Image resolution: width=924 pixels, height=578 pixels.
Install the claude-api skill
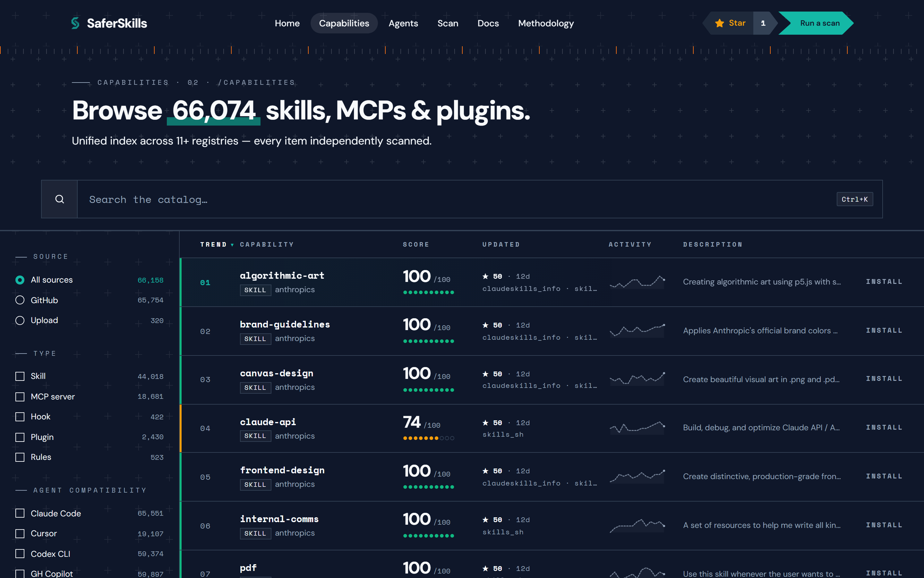(x=884, y=427)
